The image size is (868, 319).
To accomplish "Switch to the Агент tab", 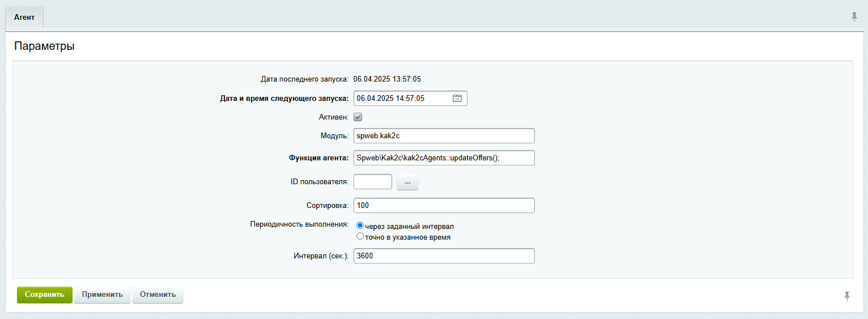I will click(x=24, y=18).
